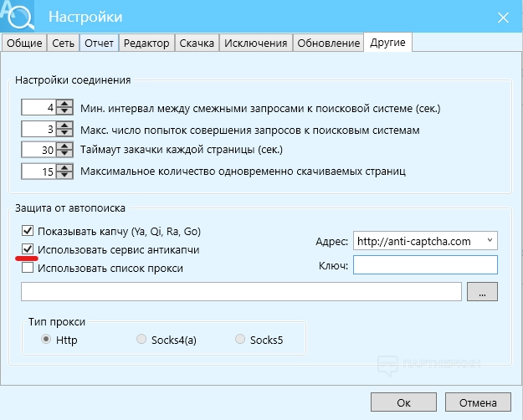Disable the Использовать сервис антикапчи checkbox
Viewport: 523px width, 420px height.
point(28,249)
